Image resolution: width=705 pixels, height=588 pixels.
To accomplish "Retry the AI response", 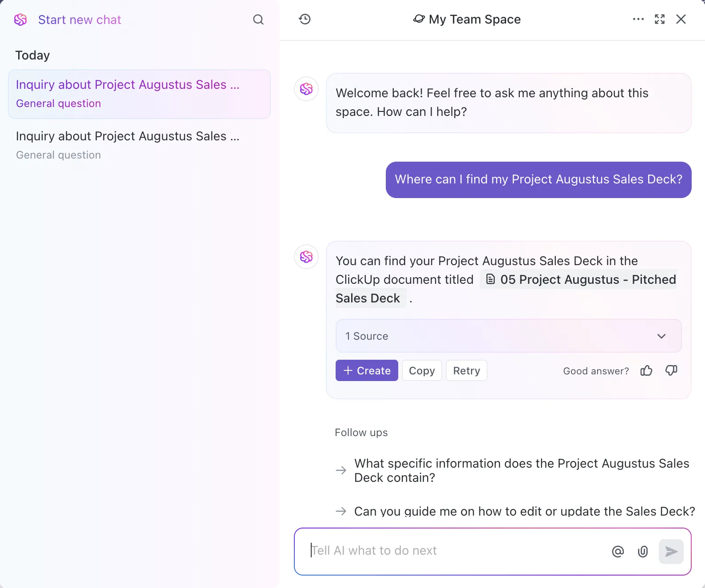I will 467,370.
